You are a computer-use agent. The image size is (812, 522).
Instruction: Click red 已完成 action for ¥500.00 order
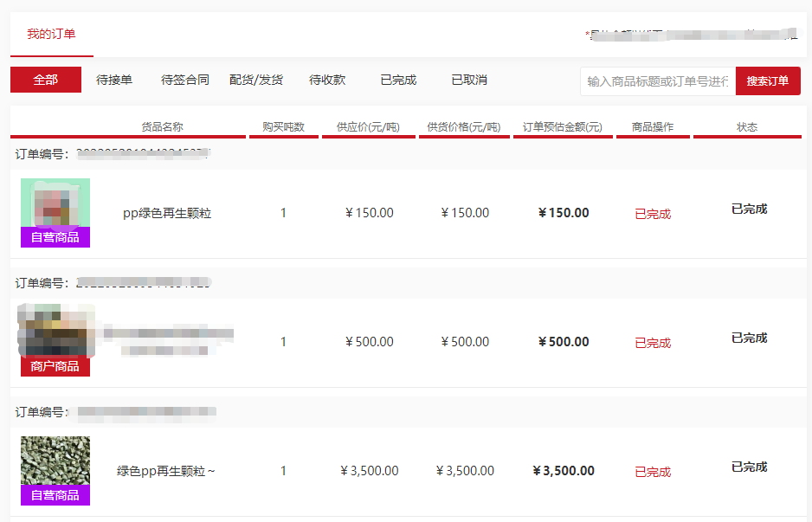coord(653,344)
